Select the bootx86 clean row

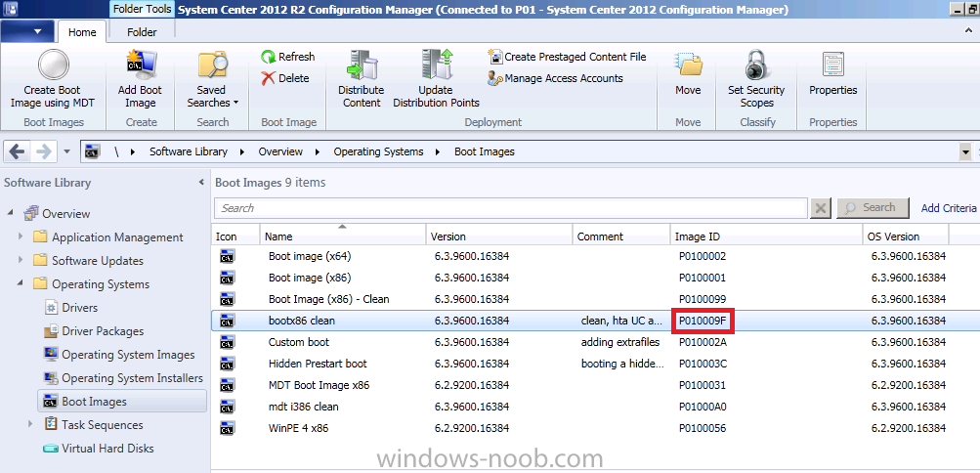click(596, 321)
